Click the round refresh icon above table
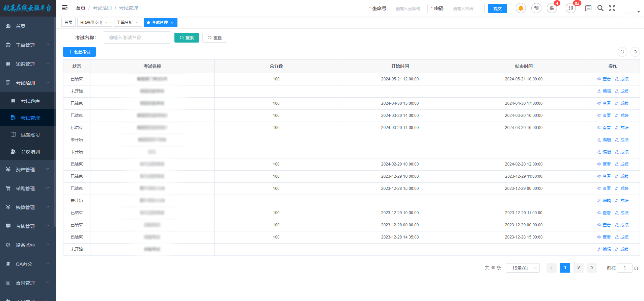The image size is (644, 301). point(635,52)
